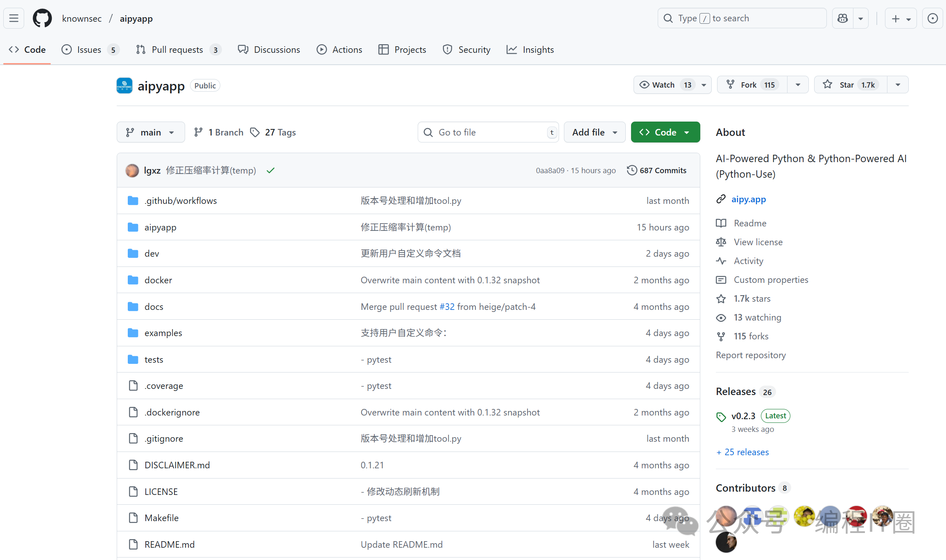Open the star lists dropdown arrow
Image resolution: width=946 pixels, height=560 pixels.
click(898, 85)
